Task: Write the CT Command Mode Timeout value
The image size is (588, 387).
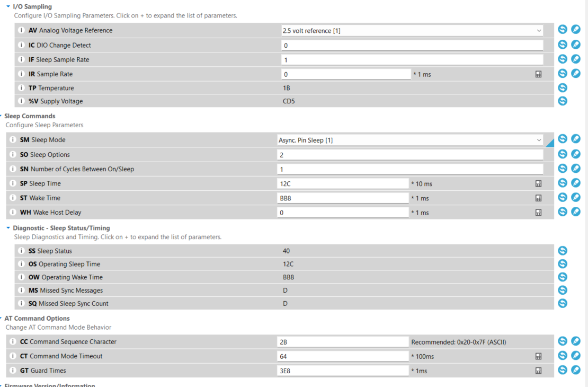Action: (576, 356)
